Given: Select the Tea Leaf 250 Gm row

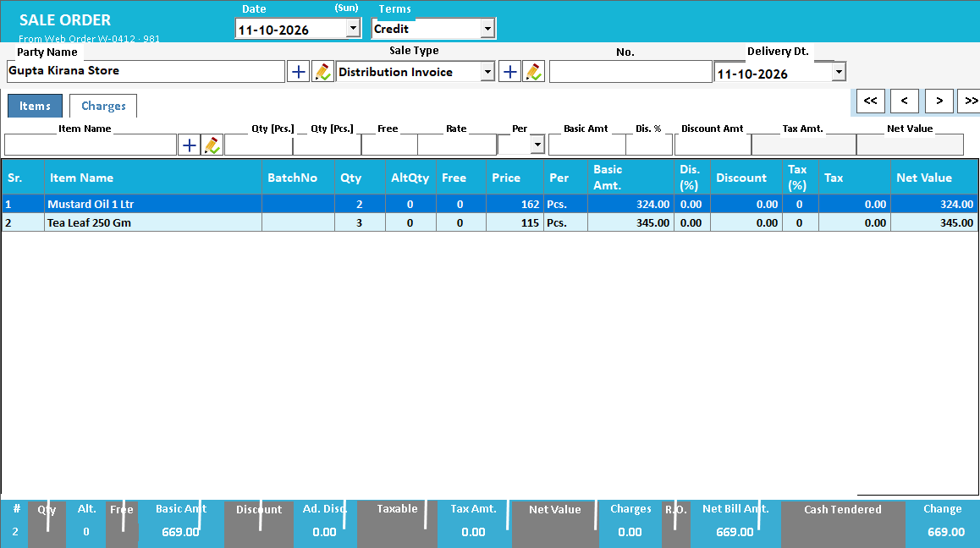Looking at the screenshot, I should point(490,222).
